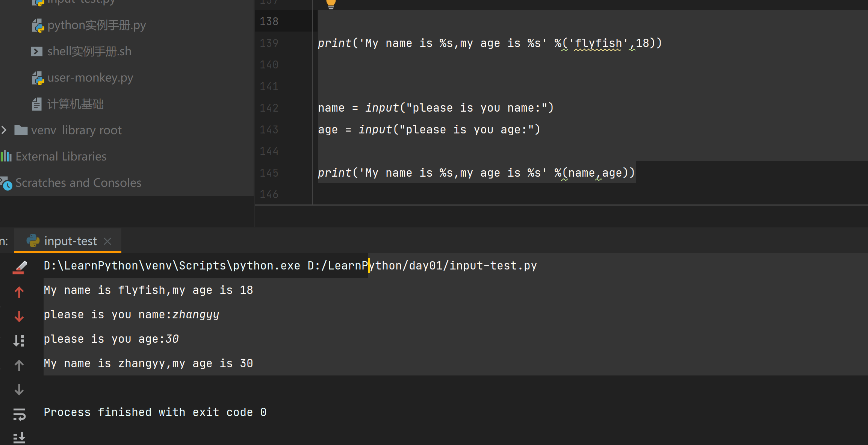Screen dimensions: 868x445
Task: Click 'please is you name:zhangyy' console line
Action: pyautogui.click(x=132, y=315)
